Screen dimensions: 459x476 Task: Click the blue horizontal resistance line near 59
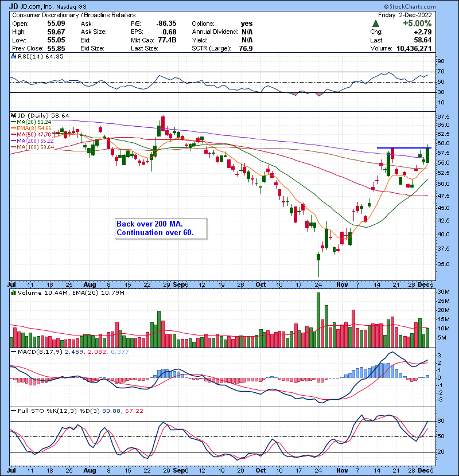pos(404,148)
